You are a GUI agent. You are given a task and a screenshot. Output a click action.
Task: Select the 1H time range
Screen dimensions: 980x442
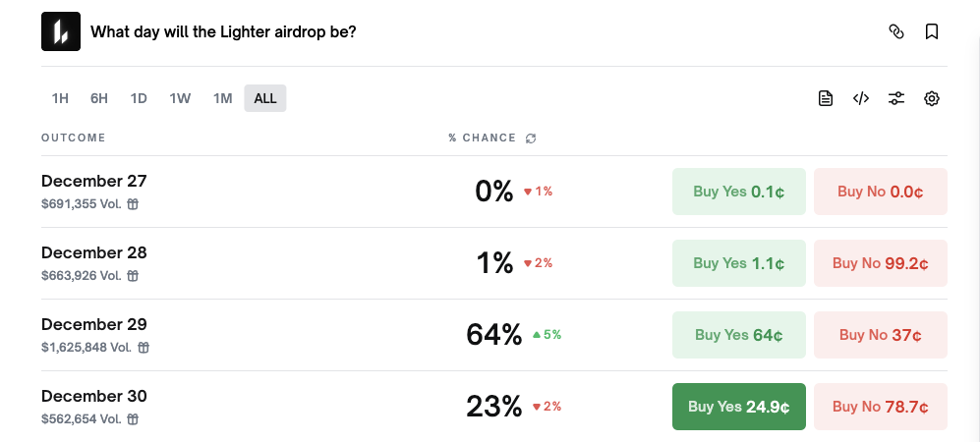click(60, 98)
